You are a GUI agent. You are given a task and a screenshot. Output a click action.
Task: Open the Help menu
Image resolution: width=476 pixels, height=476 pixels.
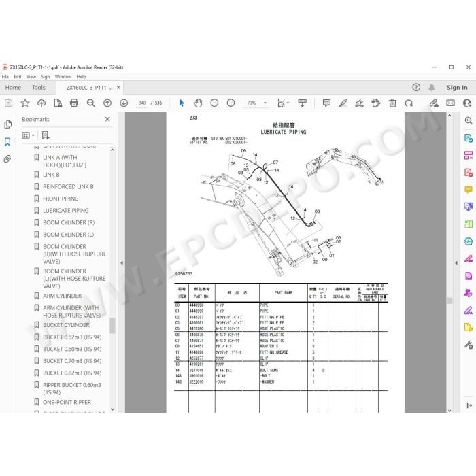pyautogui.click(x=81, y=77)
